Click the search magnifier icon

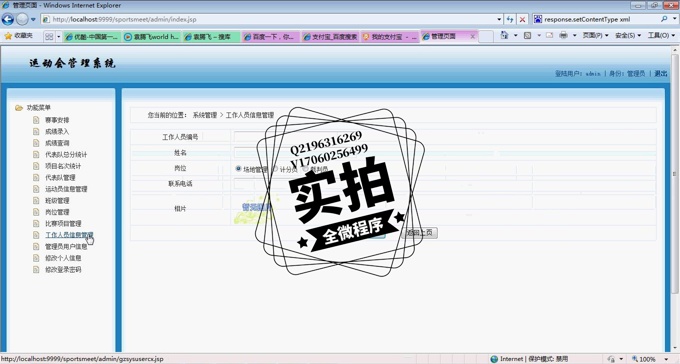tap(664, 19)
